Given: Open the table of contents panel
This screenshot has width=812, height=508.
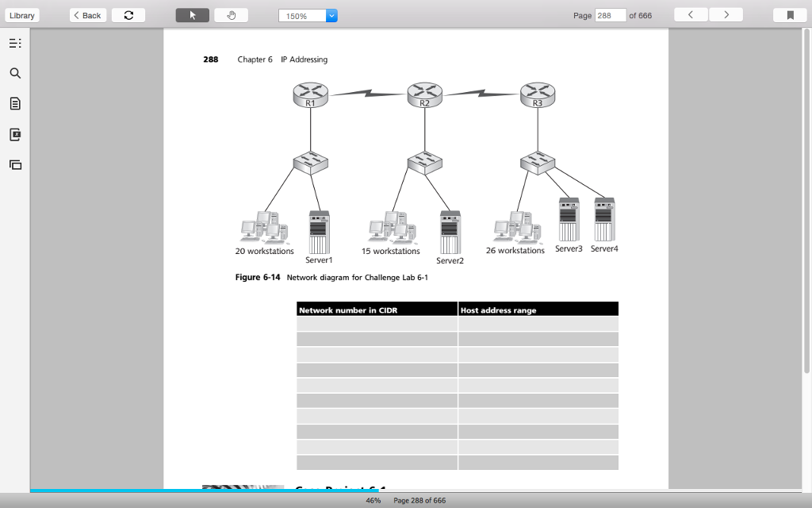Looking at the screenshot, I should [14, 43].
